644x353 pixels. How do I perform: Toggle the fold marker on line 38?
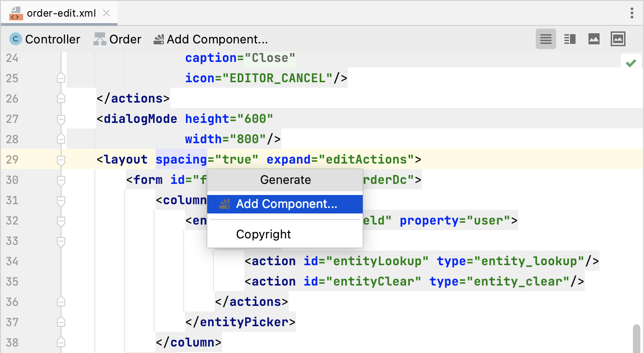(x=61, y=342)
